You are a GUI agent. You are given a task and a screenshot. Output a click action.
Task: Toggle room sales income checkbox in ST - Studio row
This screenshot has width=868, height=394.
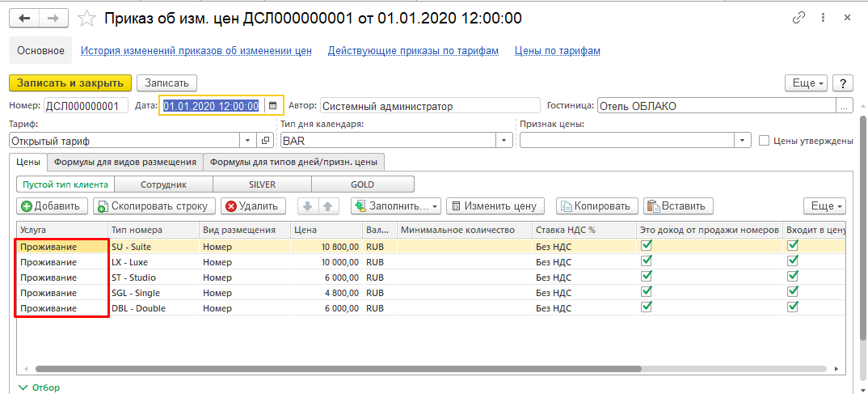click(x=646, y=276)
